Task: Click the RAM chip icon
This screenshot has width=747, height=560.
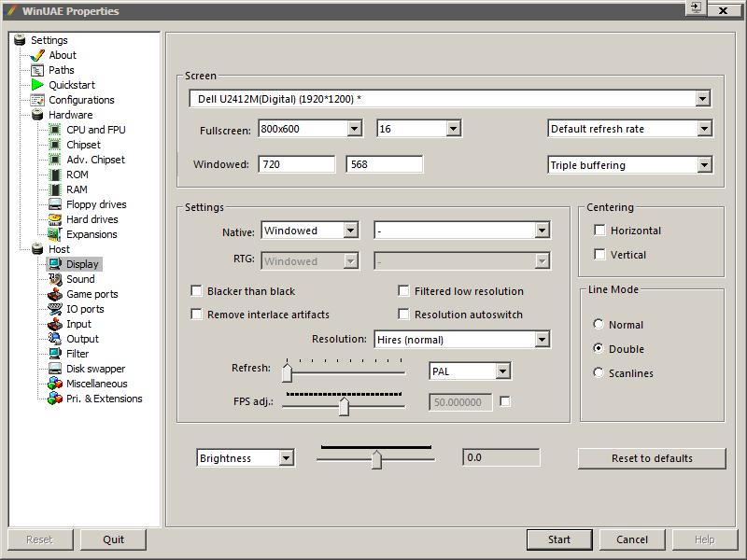Action: tap(55, 189)
